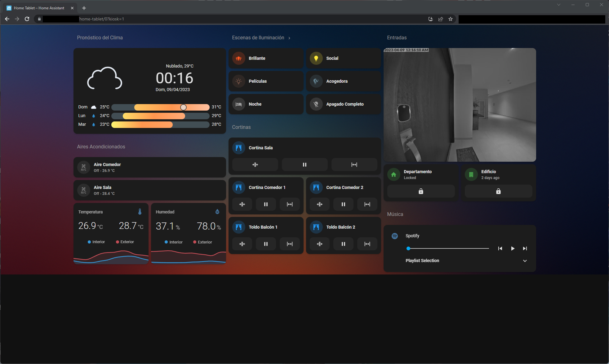Lock the Departamento door
609x364 pixels.
(421, 191)
